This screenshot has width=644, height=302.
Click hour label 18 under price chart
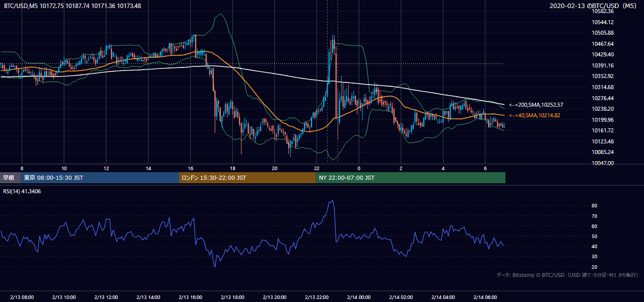232,168
